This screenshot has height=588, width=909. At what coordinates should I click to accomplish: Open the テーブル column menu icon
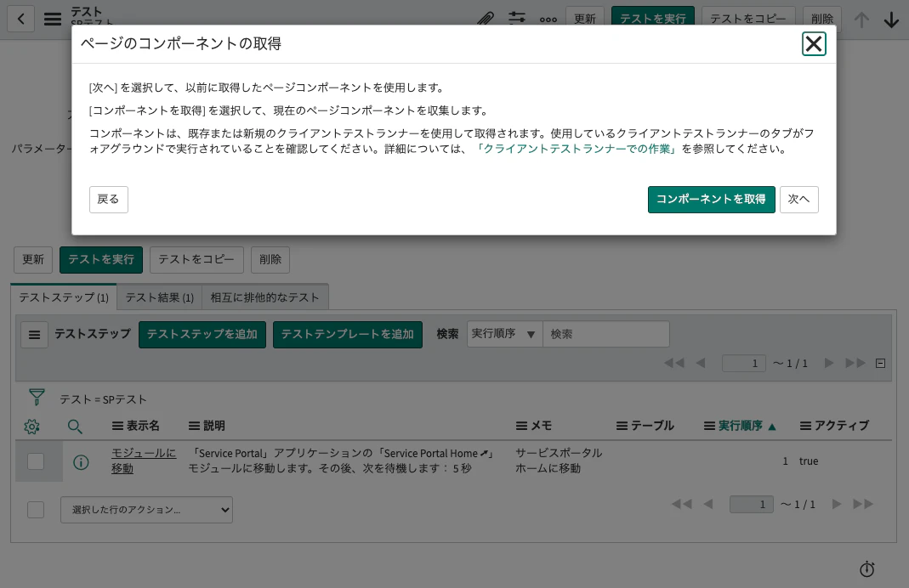click(x=622, y=427)
